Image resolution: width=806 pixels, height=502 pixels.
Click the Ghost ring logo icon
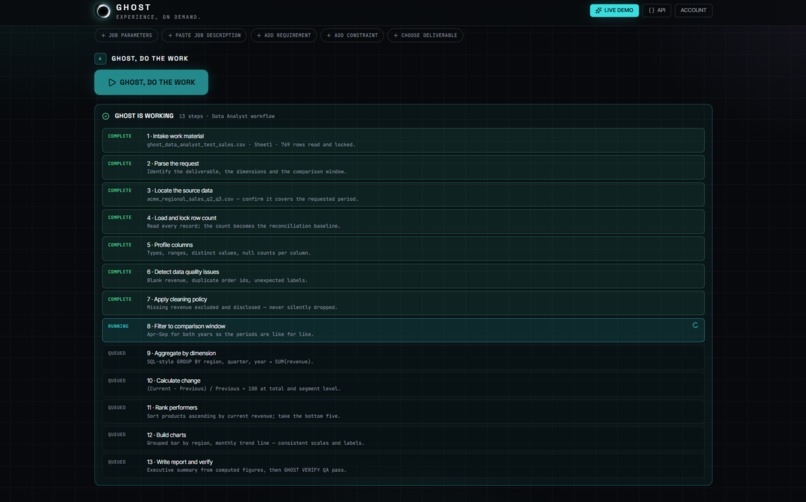click(103, 11)
